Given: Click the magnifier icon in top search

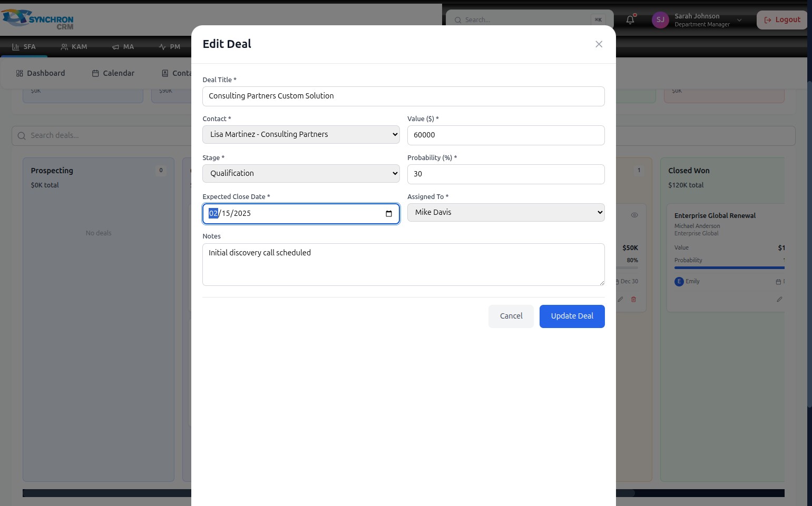Looking at the screenshot, I should click(x=458, y=20).
